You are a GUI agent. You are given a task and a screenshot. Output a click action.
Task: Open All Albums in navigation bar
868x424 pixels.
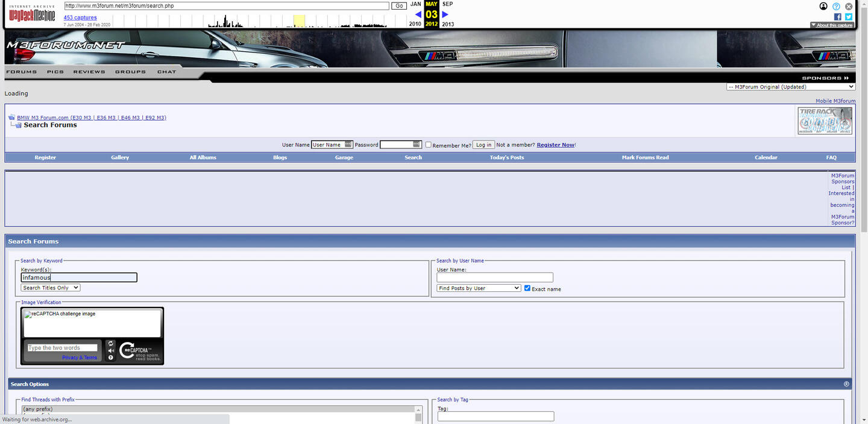(x=203, y=157)
